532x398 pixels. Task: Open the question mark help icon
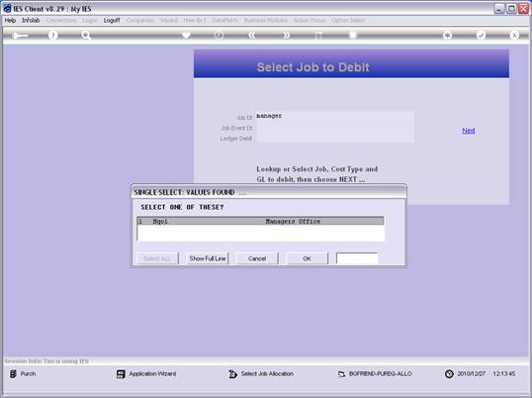[52, 36]
